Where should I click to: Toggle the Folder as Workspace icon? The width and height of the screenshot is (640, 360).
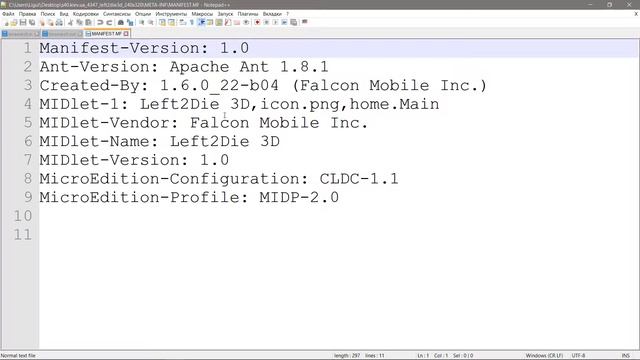(x=237, y=22)
